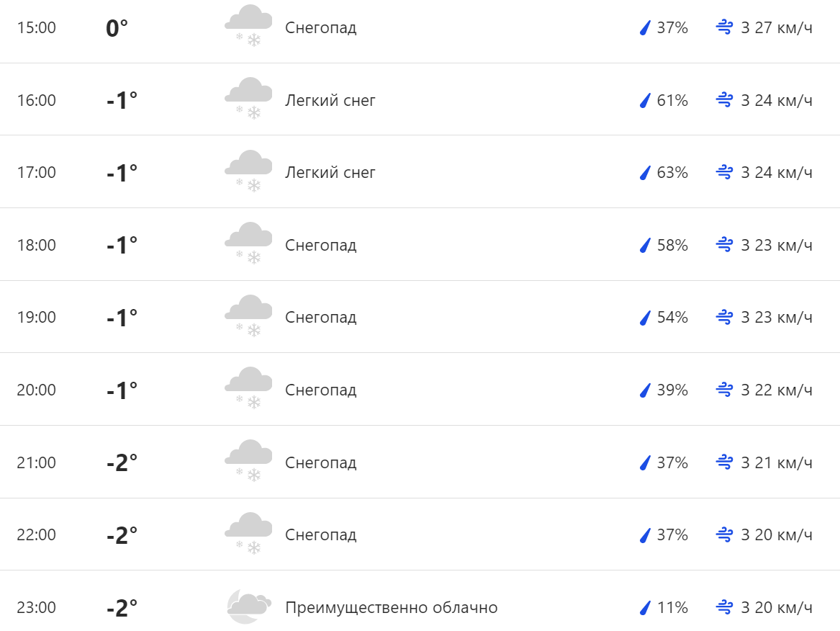
Task: Click the wind icon in the 21:00 row
Action: [724, 462]
